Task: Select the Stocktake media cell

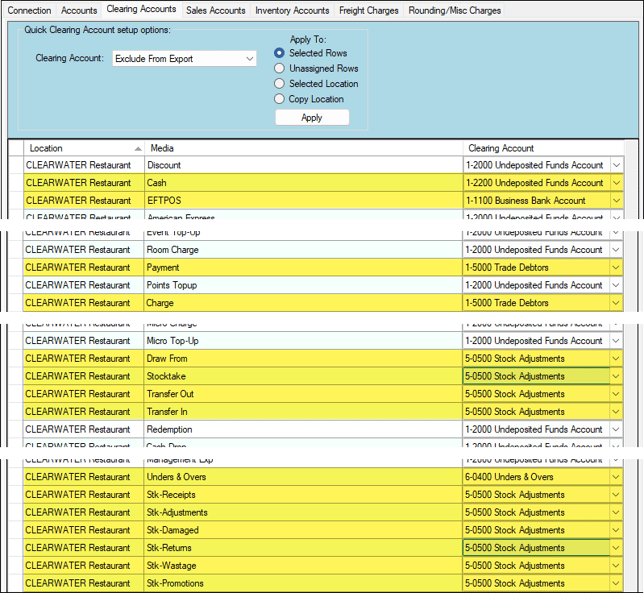Action: (x=303, y=376)
